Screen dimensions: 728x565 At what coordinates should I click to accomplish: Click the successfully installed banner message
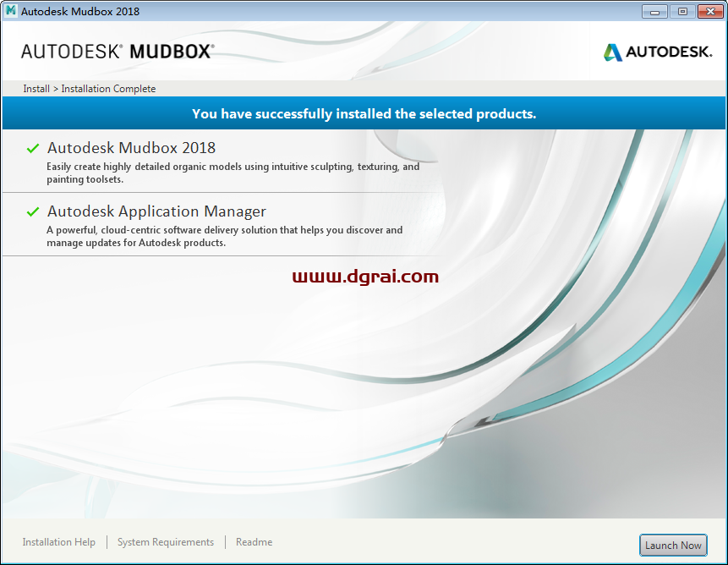(x=364, y=113)
